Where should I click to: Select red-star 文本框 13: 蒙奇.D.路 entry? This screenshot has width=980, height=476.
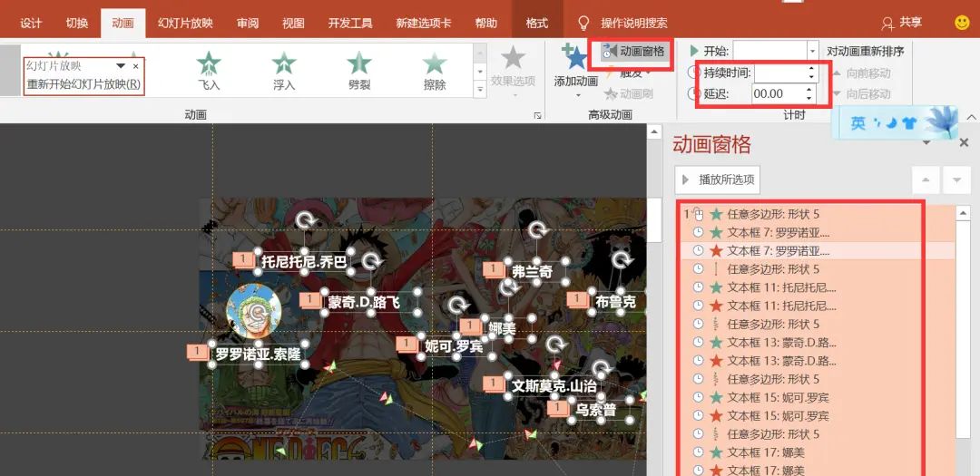(818, 361)
